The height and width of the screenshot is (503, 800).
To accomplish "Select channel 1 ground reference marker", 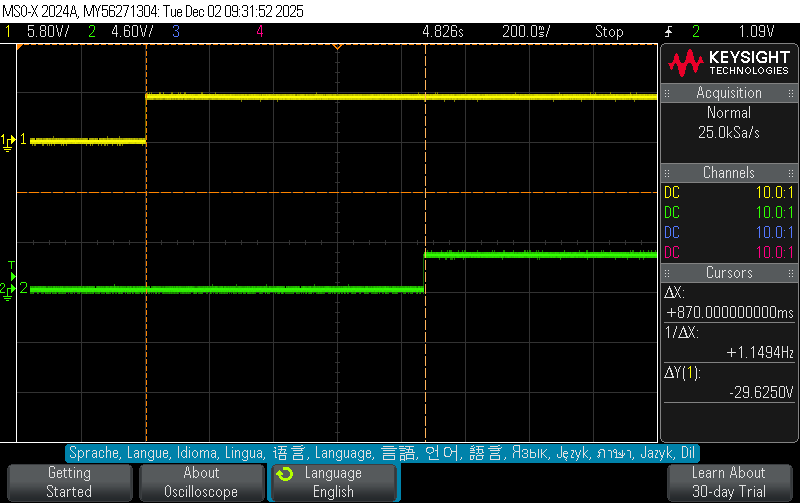I will (8, 142).
